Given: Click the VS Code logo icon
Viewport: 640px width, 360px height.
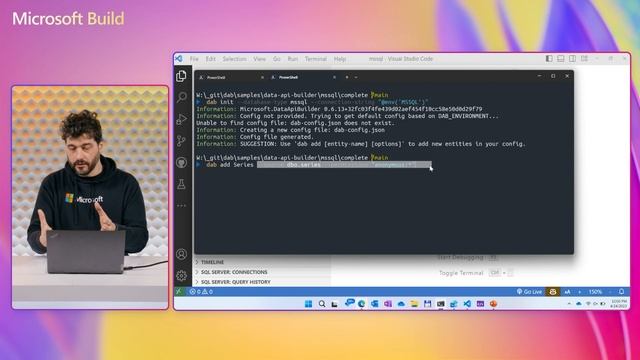Looking at the screenshot, I should 179,59.
